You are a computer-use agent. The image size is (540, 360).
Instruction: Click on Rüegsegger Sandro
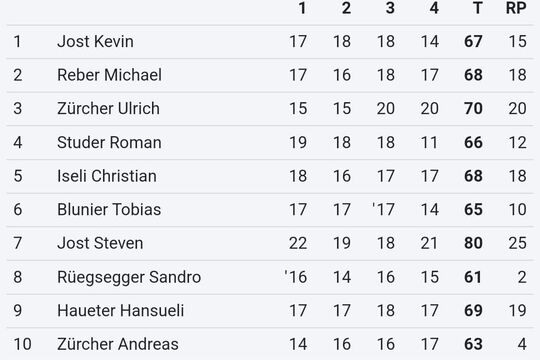pos(129,277)
